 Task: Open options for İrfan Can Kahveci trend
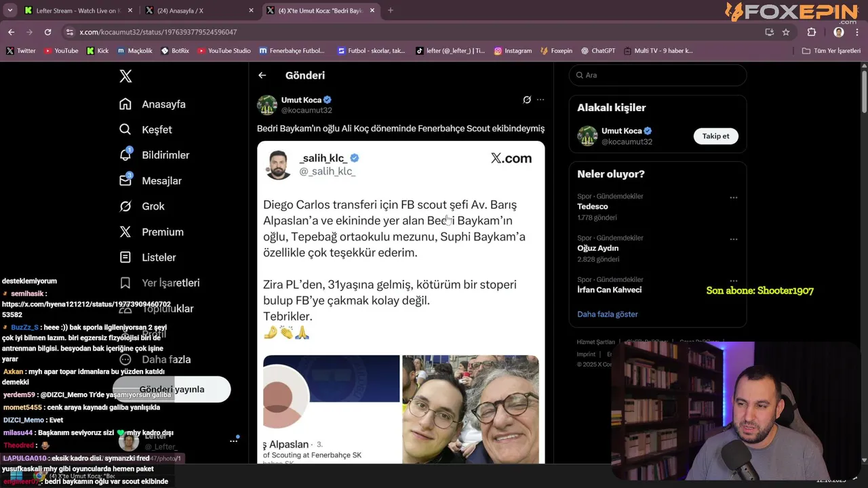click(x=733, y=281)
